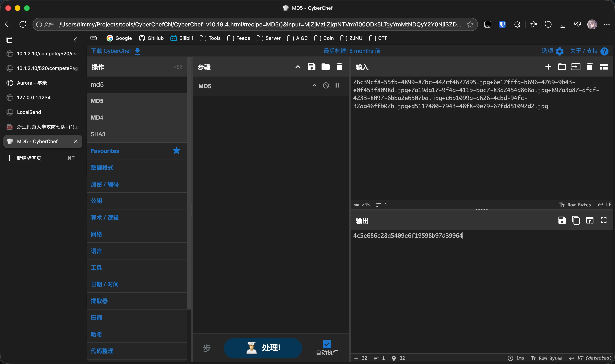
Task: Add a new input tab
Action: [x=548, y=67]
